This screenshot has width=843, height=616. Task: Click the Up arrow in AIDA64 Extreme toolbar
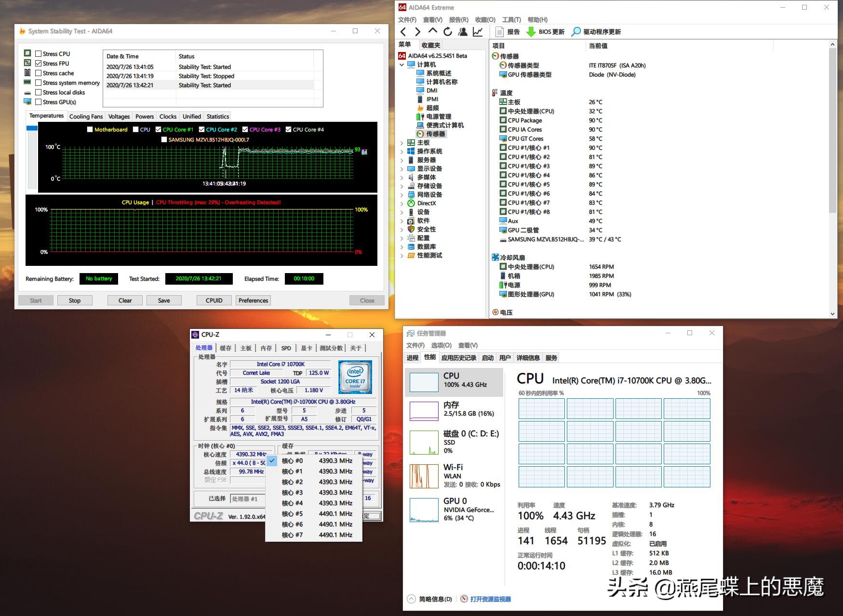pyautogui.click(x=433, y=31)
